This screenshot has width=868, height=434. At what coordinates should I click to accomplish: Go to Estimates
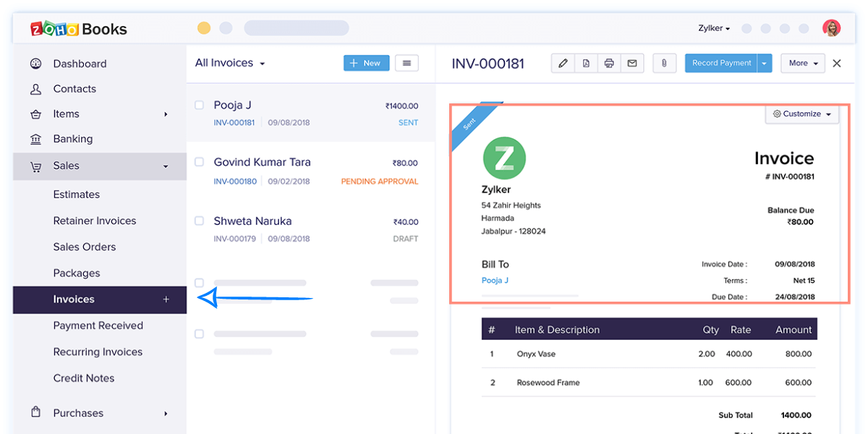tap(77, 195)
